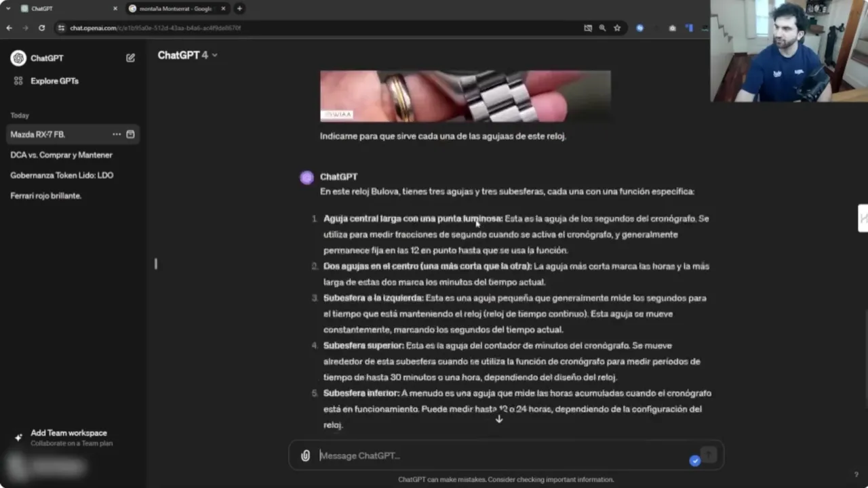The height and width of the screenshot is (488, 868).
Task: Open the help question mark icon
Action: tap(856, 474)
